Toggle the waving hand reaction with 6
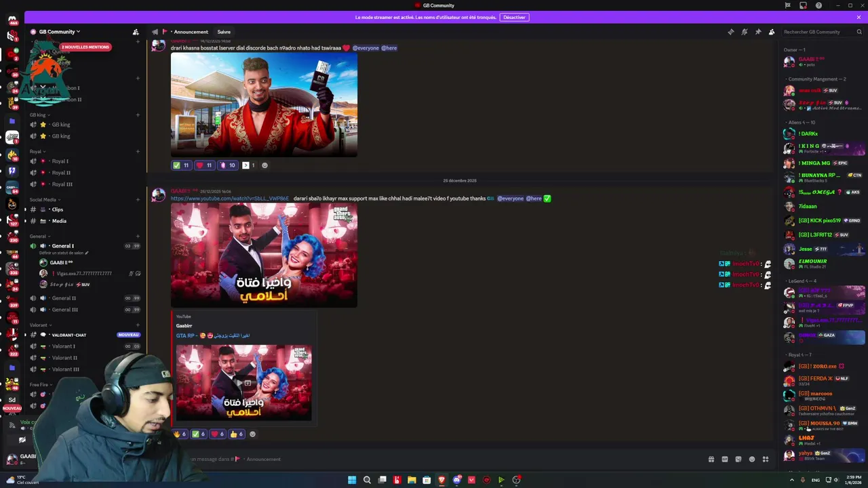Viewport: 868px width, 488px height. 180,434
